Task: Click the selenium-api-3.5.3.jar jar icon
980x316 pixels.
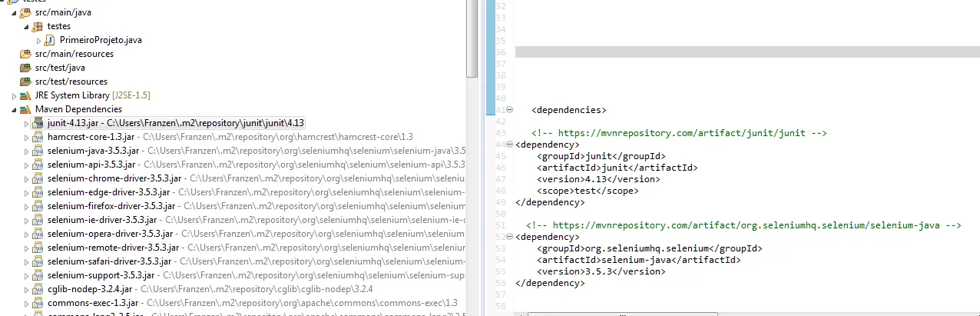Action: (x=38, y=165)
